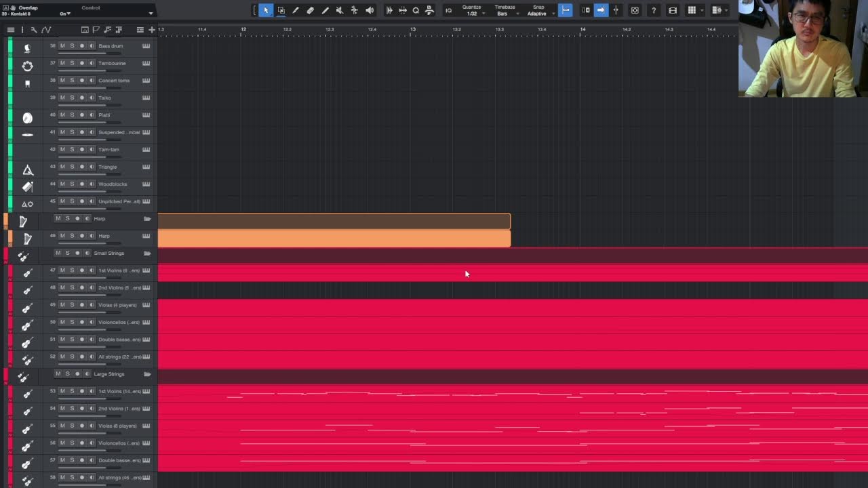The width and height of the screenshot is (868, 488).
Task: Select the Tam-tam track name
Action: coord(108,149)
